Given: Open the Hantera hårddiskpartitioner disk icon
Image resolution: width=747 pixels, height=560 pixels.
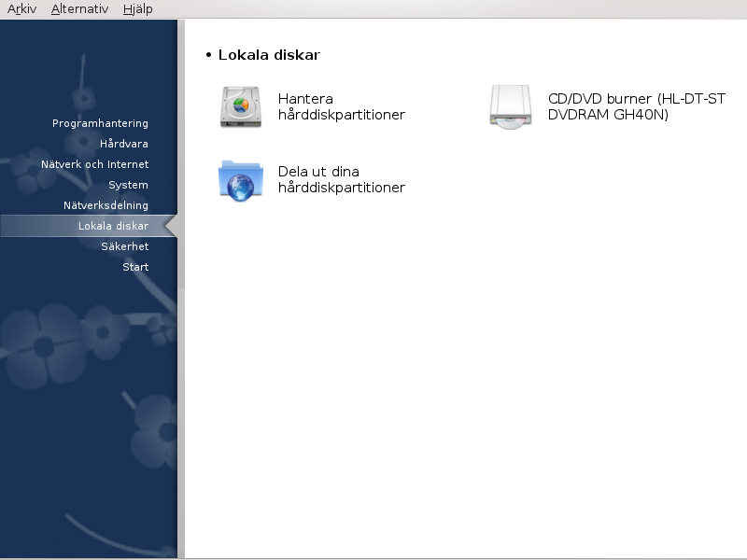Looking at the screenshot, I should [x=241, y=107].
